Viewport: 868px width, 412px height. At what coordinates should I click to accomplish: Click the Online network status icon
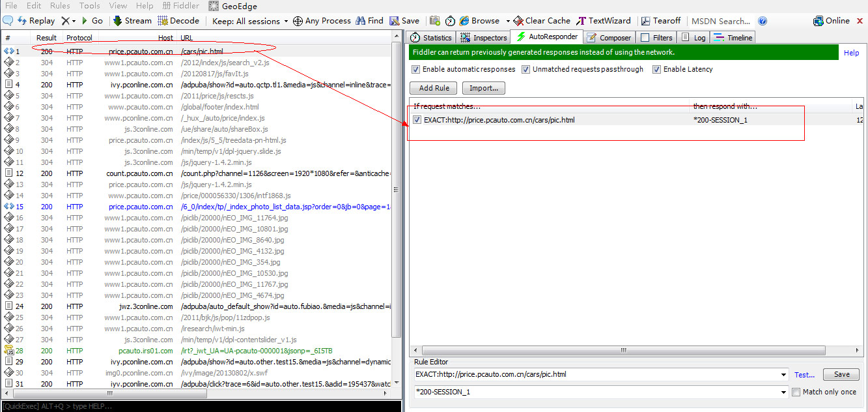tap(819, 21)
